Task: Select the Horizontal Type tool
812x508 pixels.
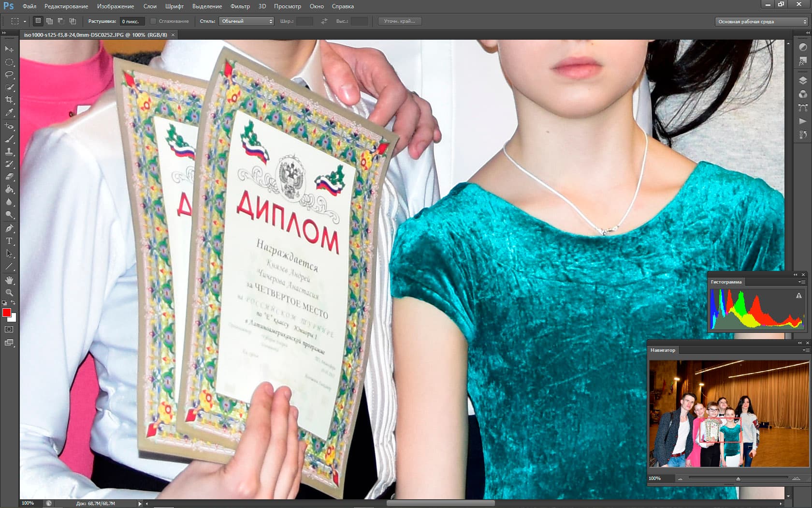Action: click(9, 241)
